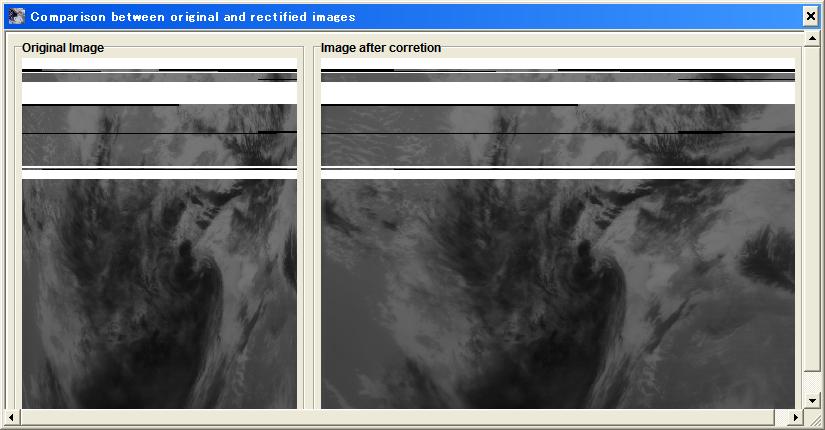Click the corrected satellite image
The image size is (825, 430).
[558, 233]
